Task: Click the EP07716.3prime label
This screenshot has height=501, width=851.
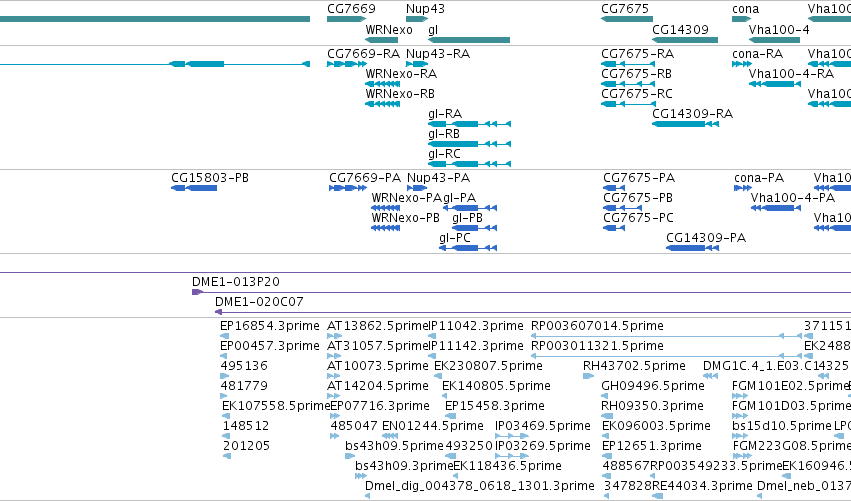Action: pos(380,407)
